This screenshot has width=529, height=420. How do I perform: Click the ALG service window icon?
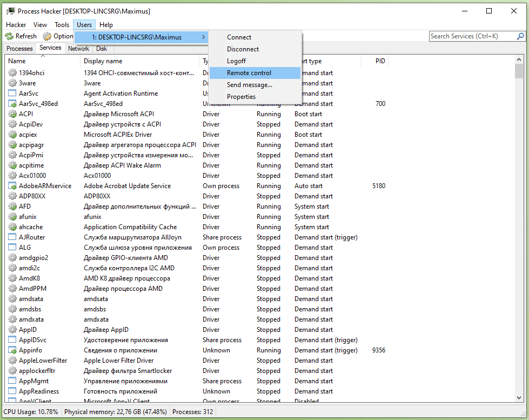(12, 248)
